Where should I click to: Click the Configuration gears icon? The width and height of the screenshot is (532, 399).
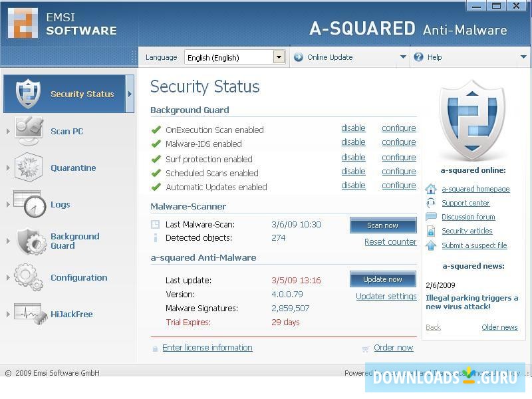click(x=29, y=277)
